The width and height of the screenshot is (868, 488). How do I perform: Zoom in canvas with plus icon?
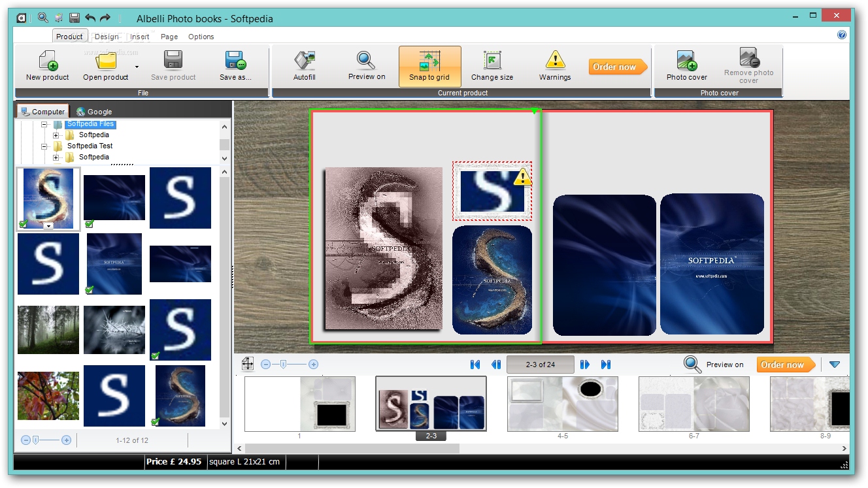tap(314, 365)
